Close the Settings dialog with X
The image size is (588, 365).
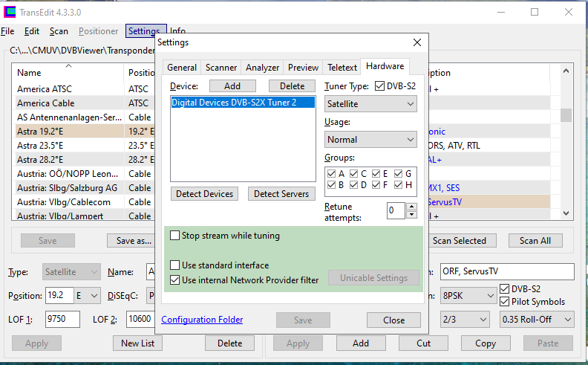pyautogui.click(x=417, y=42)
